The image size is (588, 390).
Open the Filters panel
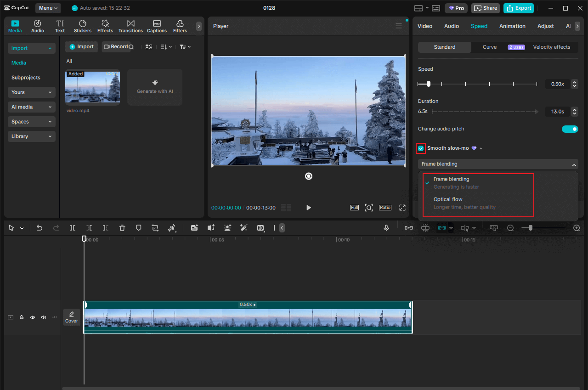click(180, 26)
